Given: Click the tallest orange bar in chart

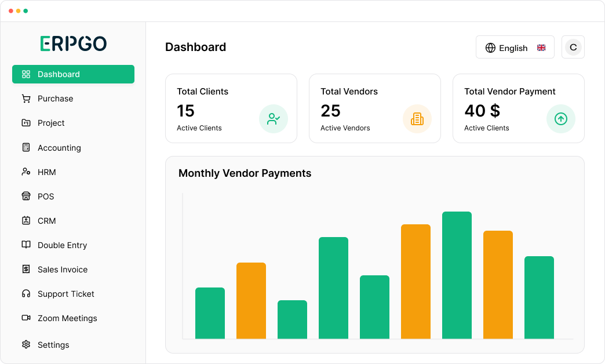Looking at the screenshot, I should (x=416, y=281).
